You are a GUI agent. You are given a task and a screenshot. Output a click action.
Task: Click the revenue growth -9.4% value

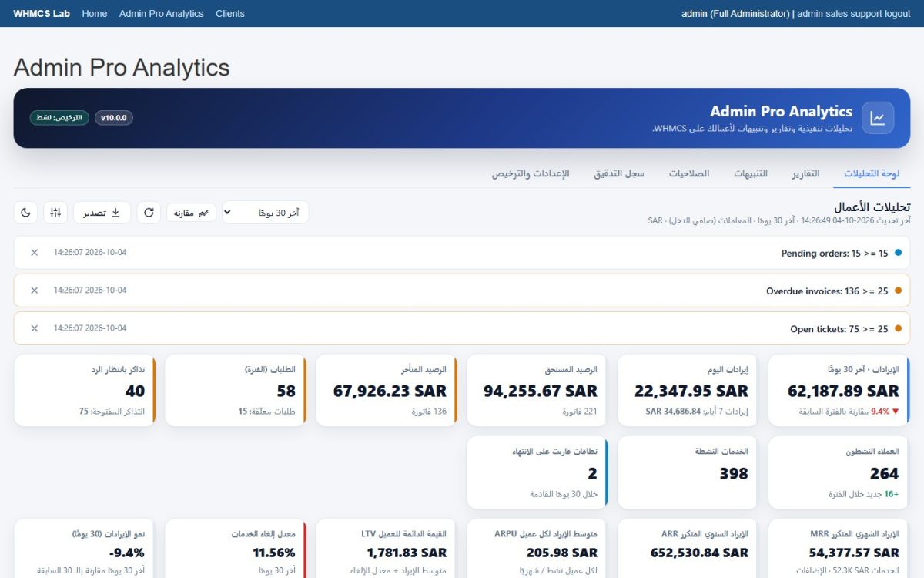[127, 553]
